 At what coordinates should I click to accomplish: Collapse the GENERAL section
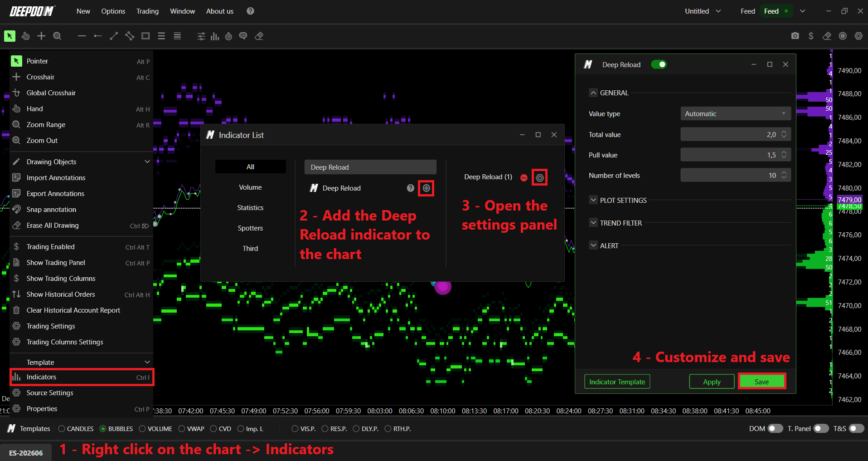[x=593, y=93]
